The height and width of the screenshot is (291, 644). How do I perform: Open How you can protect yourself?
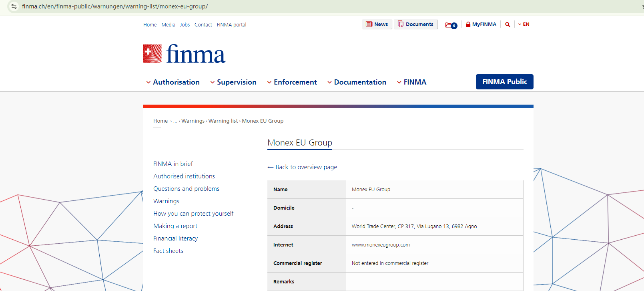(193, 214)
